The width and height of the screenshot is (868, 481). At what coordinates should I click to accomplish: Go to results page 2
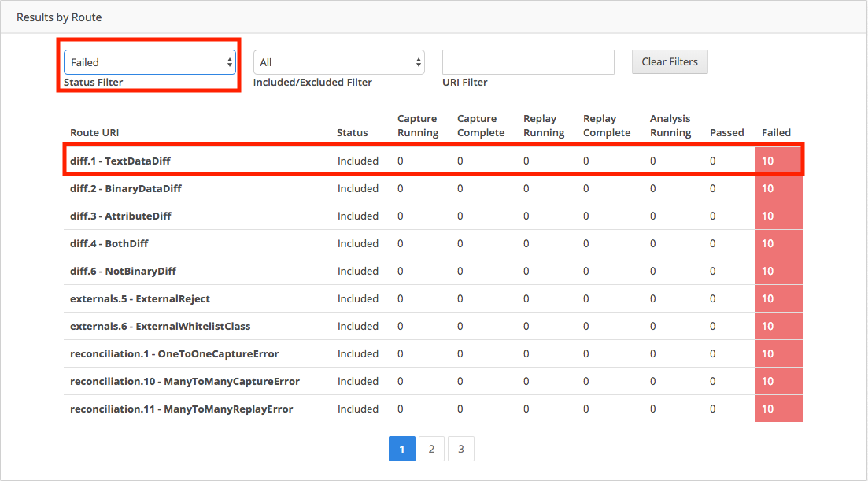pyautogui.click(x=431, y=449)
